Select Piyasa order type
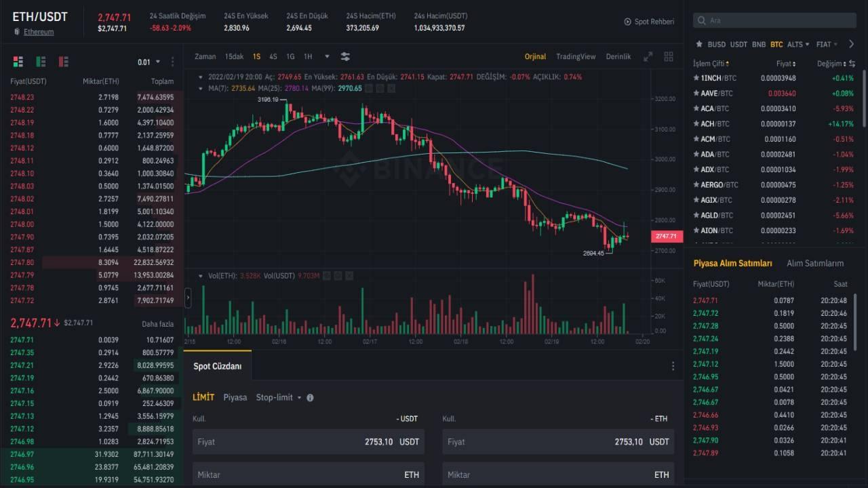The height and width of the screenshot is (488, 868). [235, 397]
